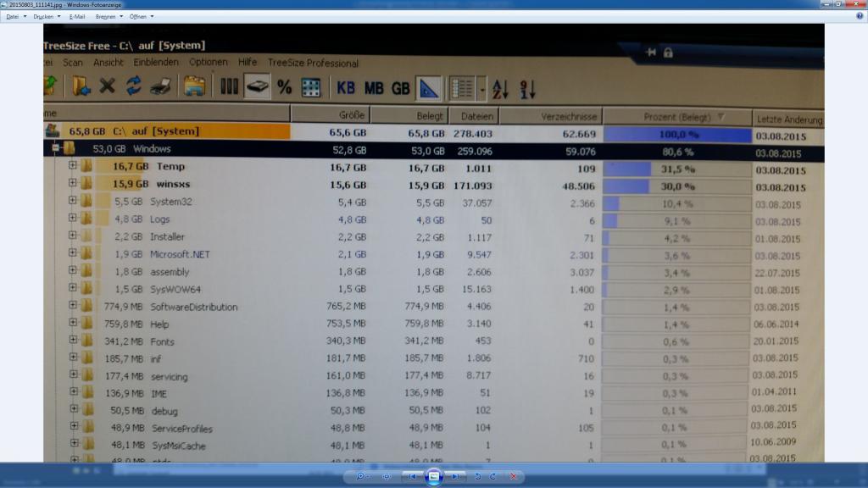Open the Scan menu in TreeSize
The height and width of the screenshot is (488, 868).
(x=73, y=63)
